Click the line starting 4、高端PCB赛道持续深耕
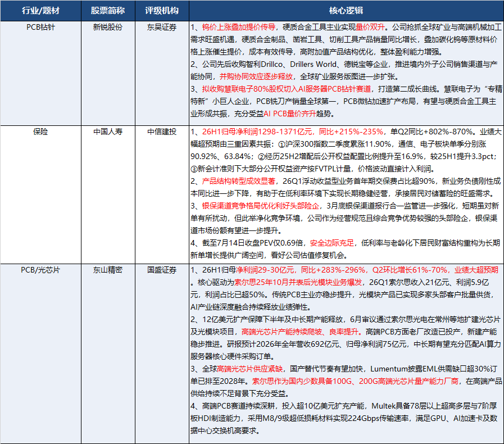Screen dimensions: 504x444 coord(344,406)
